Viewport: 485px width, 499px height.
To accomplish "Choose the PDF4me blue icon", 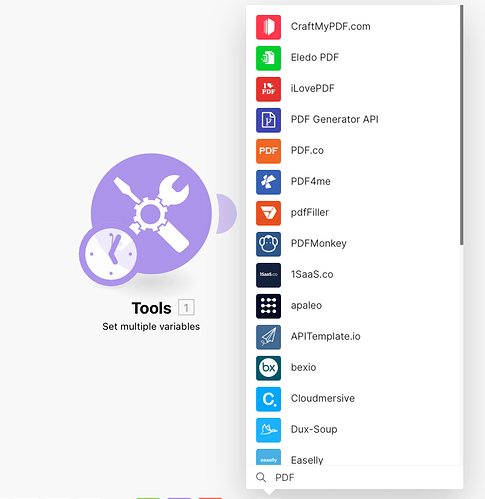I will [x=268, y=182].
